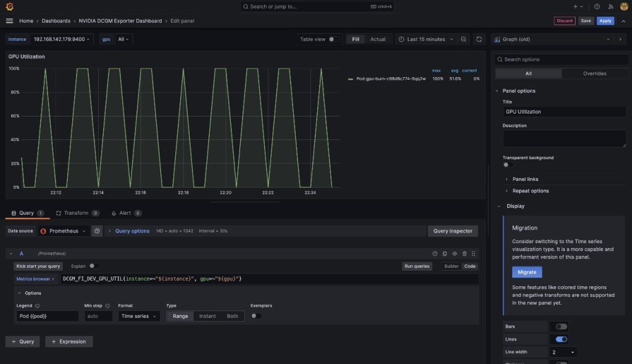This screenshot has width=632, height=364.
Task: Click the Graph (old) visualization icon
Action: point(497,39)
